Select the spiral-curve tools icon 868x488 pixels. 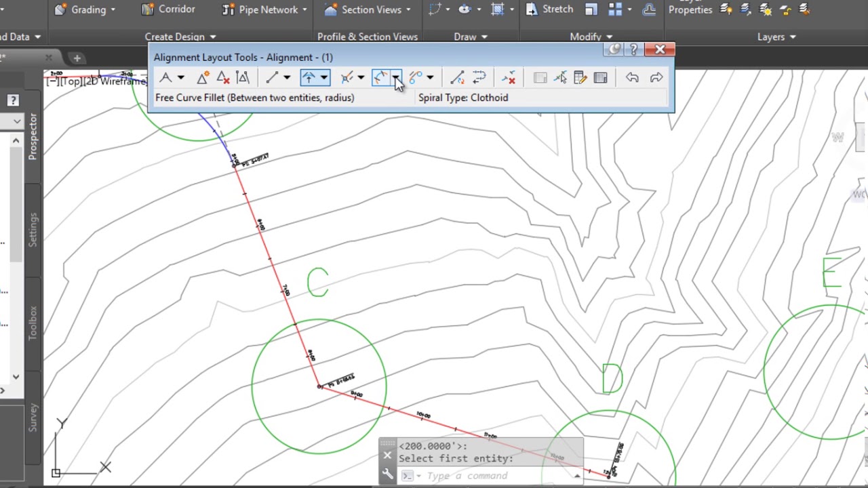(416, 78)
